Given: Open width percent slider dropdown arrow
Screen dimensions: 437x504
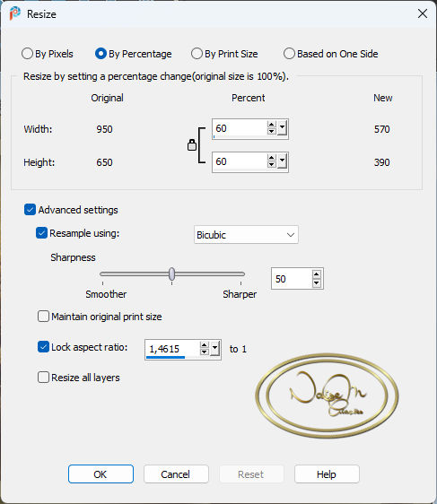Looking at the screenshot, I should point(282,128).
